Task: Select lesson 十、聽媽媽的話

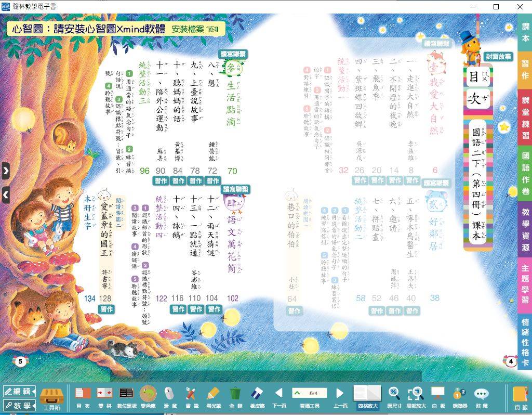Action: (179, 92)
